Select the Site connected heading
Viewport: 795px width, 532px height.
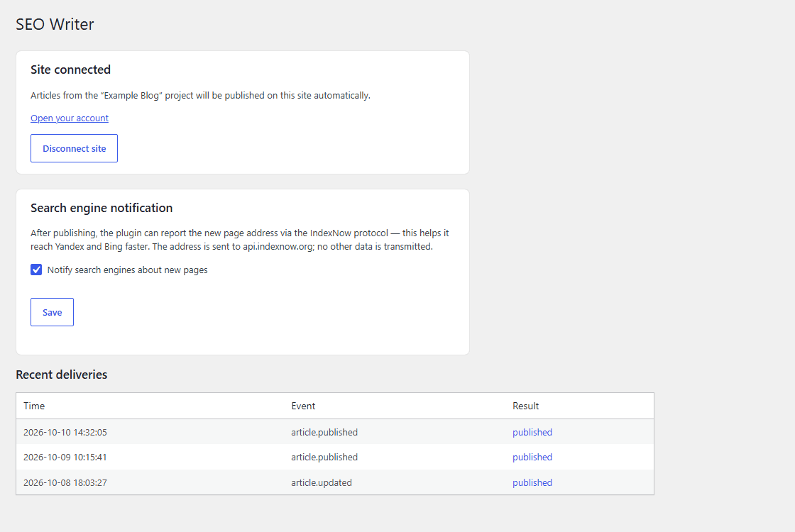point(70,70)
